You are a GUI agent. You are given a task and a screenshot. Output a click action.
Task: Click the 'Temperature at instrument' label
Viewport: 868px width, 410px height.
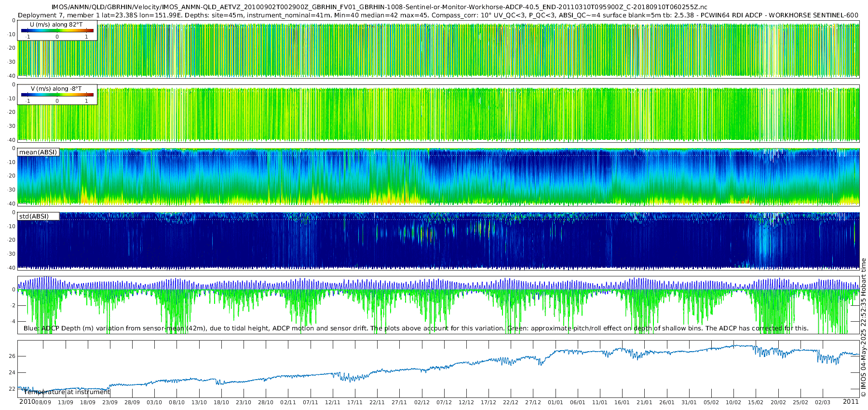coord(67,392)
